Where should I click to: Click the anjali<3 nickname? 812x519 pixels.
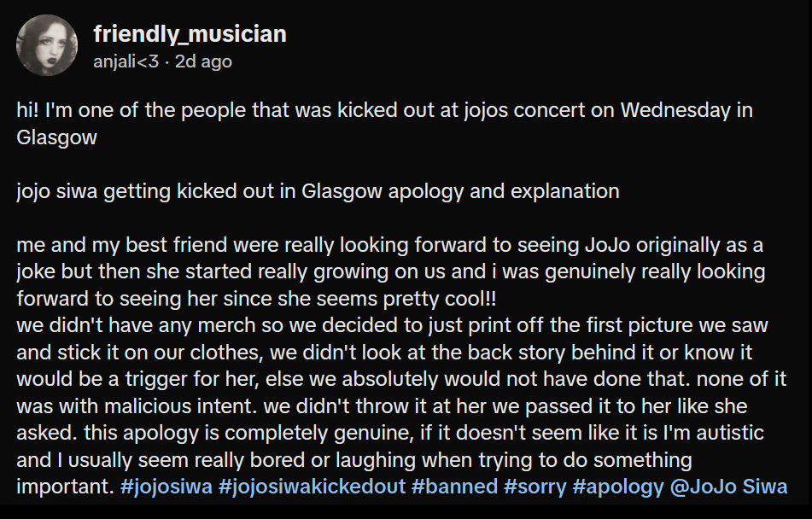coord(126,61)
